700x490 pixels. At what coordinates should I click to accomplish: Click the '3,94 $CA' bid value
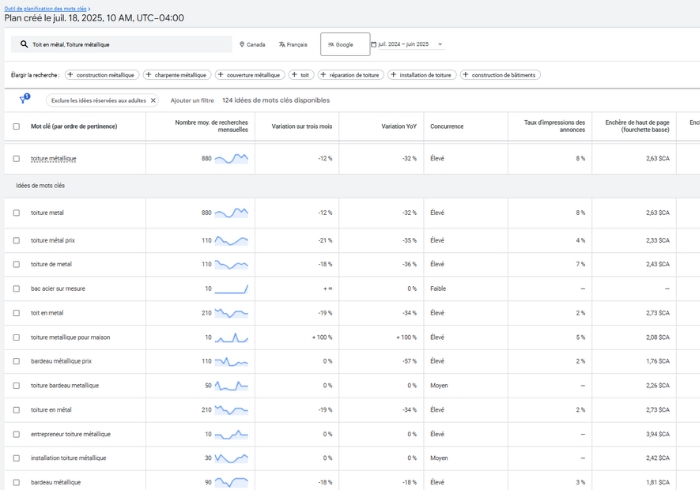658,434
